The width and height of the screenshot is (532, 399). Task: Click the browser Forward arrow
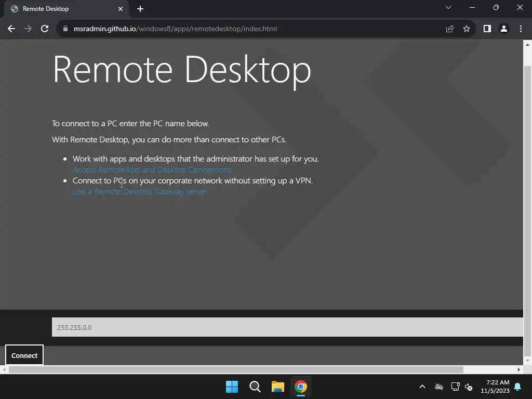pos(28,29)
